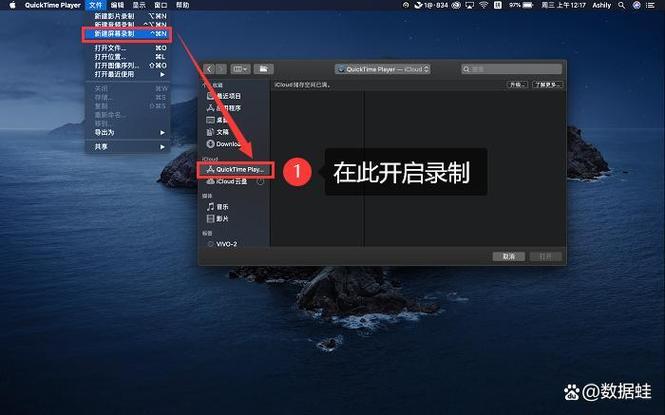Select 影片 in the sidebar
The width and height of the screenshot is (665, 415).
(234, 219)
